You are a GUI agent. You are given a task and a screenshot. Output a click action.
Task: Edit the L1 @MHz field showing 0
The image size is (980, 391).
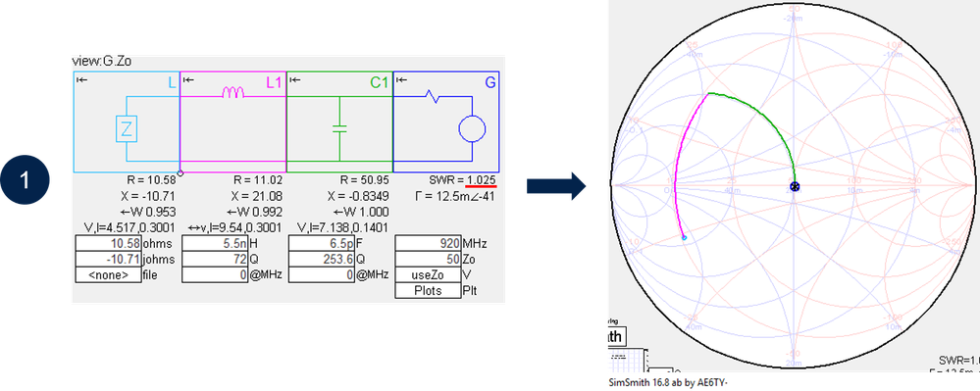(x=216, y=274)
